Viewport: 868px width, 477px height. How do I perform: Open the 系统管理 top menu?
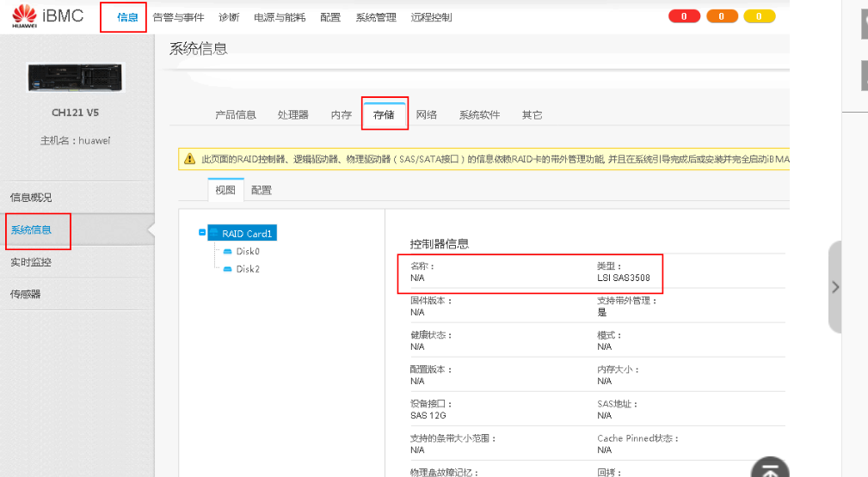tap(376, 17)
